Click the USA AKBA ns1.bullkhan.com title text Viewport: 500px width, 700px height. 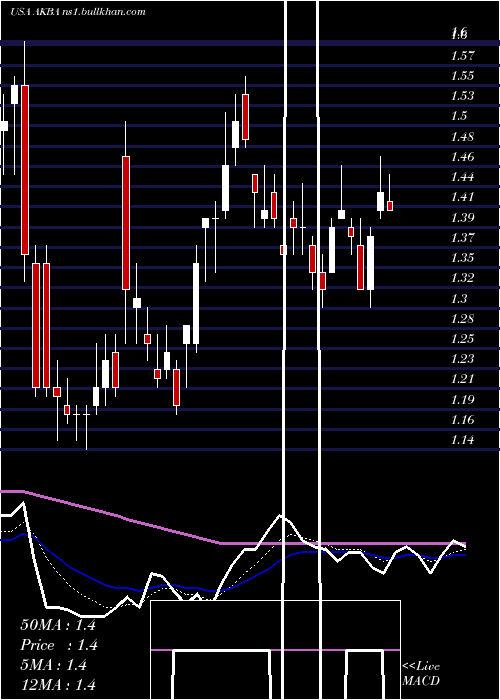78,12
